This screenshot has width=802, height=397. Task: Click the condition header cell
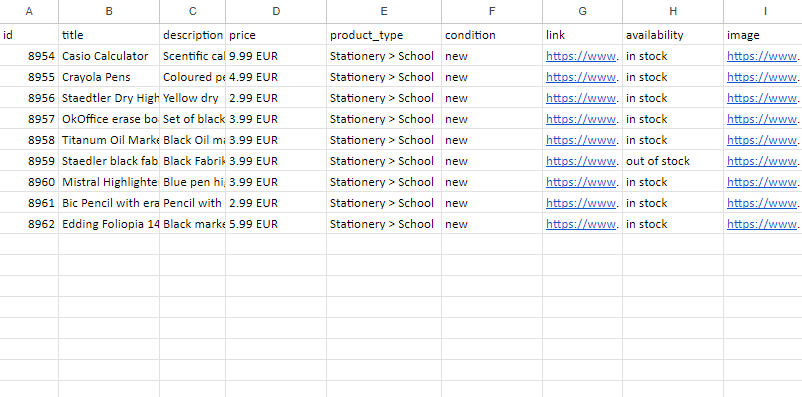tap(492, 35)
